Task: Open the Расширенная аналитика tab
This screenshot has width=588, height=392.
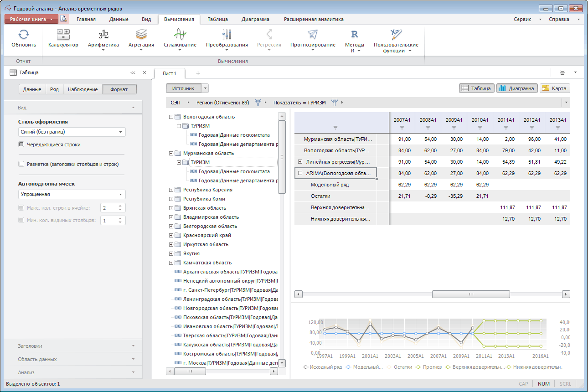Action: point(314,19)
